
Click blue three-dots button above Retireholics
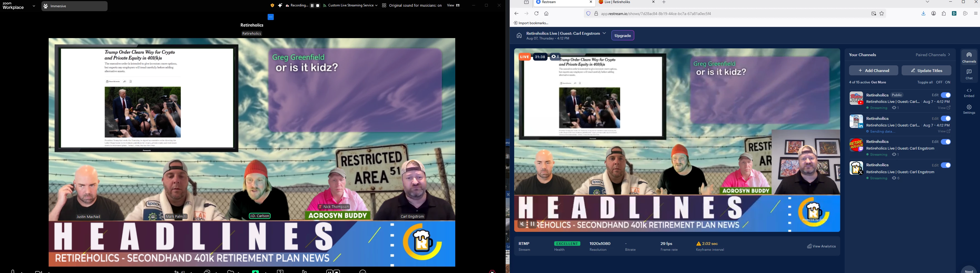coord(271,17)
